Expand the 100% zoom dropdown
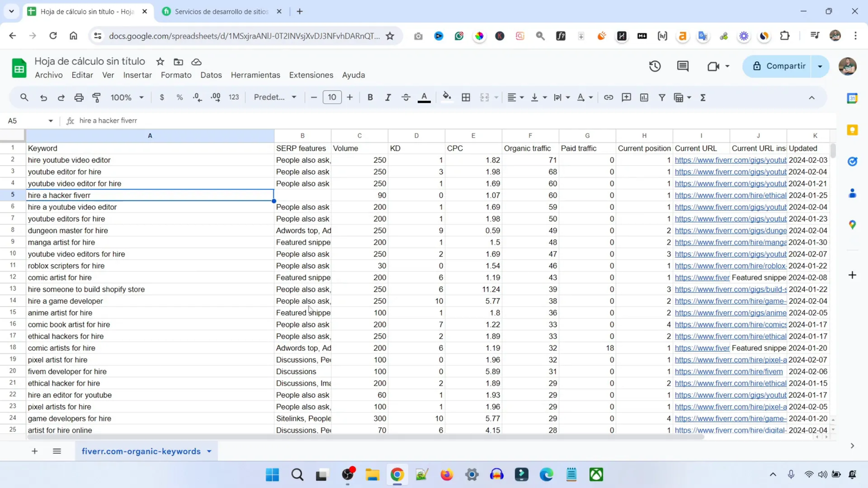Viewport: 868px width, 488px height. click(x=127, y=98)
